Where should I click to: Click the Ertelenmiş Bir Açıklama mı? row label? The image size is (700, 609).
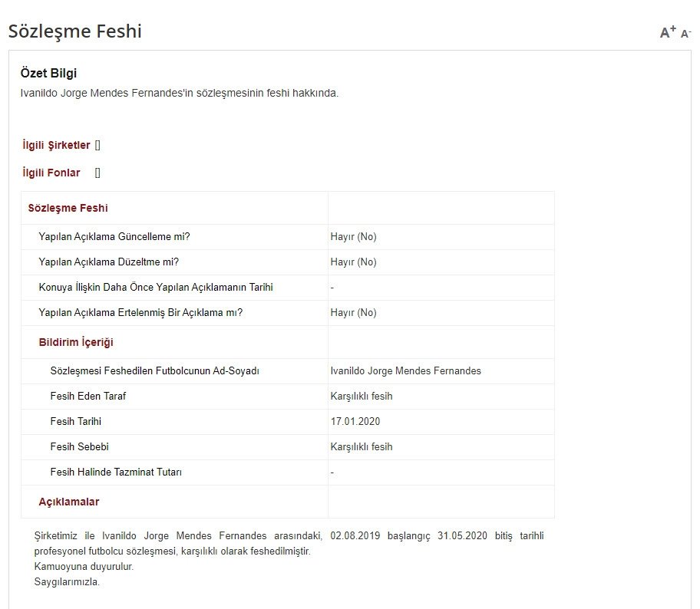(140, 312)
